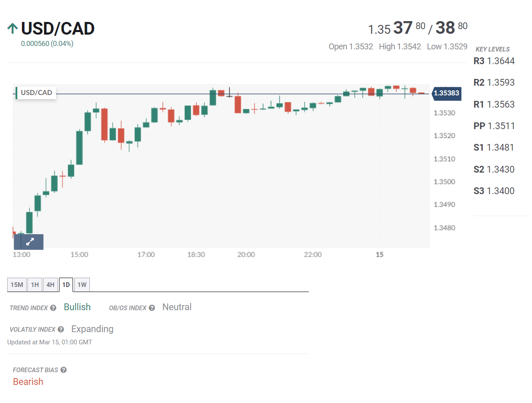Click the Trend Index help icon
The height and width of the screenshot is (403, 532).
53,308
